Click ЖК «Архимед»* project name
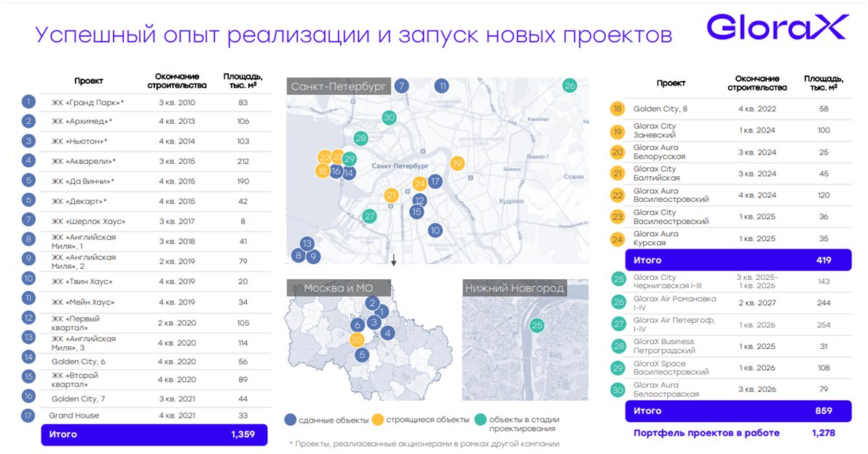868x454 pixels. coord(82,121)
